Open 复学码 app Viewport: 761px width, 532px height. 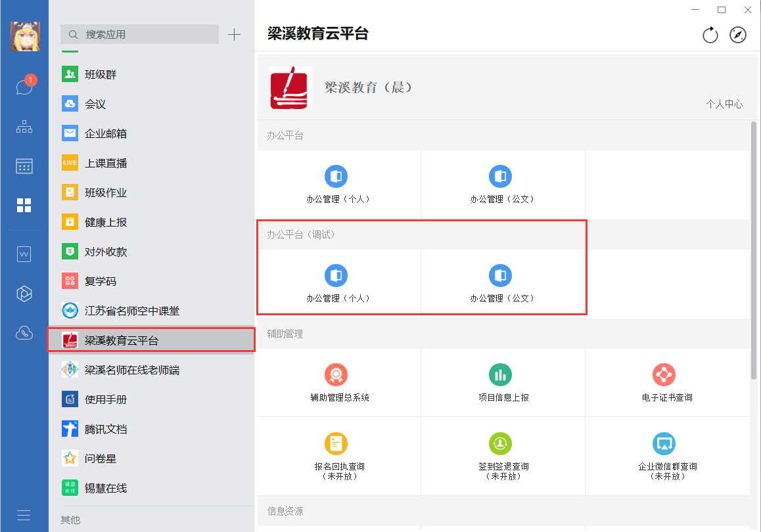pos(151,281)
